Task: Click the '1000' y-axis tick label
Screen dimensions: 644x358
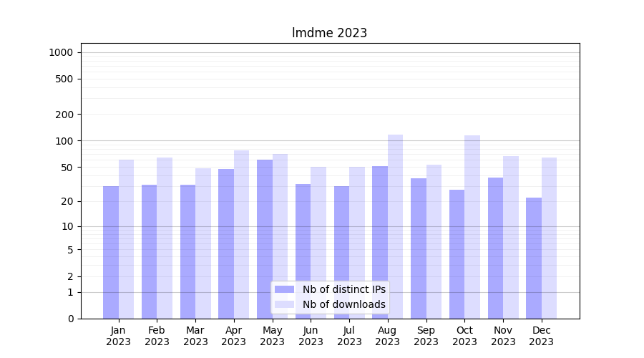Action: (61, 52)
